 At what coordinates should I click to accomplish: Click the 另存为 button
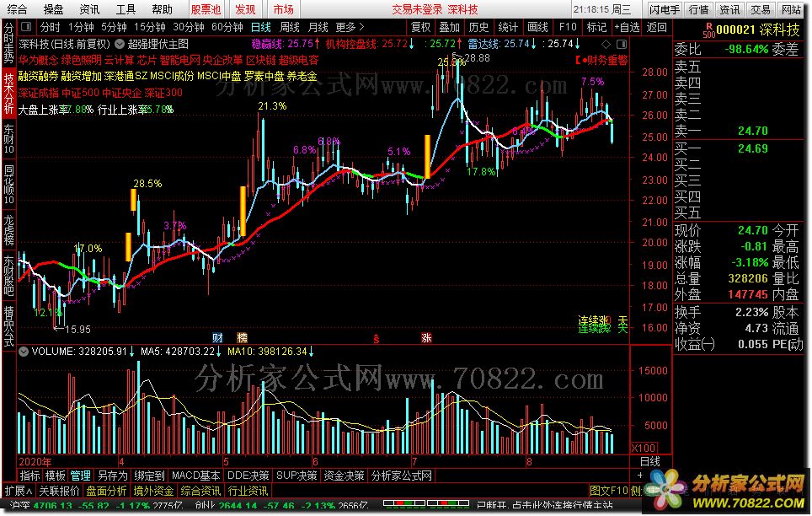coord(112,475)
